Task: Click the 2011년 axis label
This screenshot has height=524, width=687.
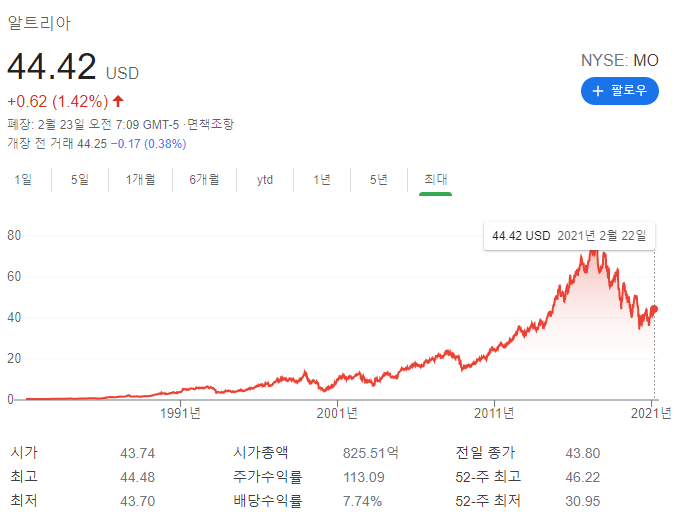Action: point(494,413)
